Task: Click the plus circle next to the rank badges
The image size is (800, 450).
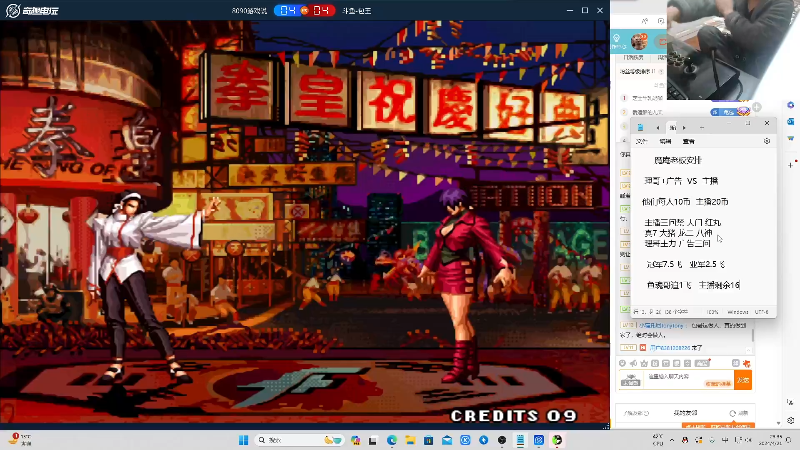Action: tap(757, 107)
